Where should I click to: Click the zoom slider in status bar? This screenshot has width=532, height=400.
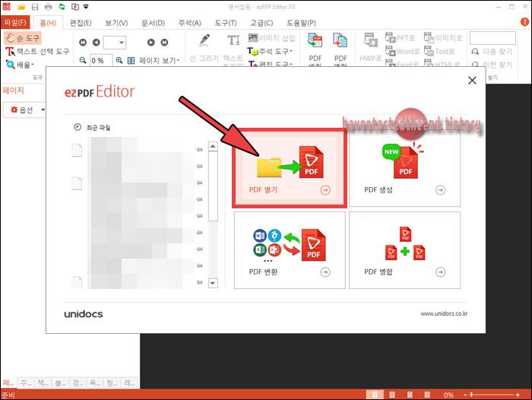click(x=493, y=395)
